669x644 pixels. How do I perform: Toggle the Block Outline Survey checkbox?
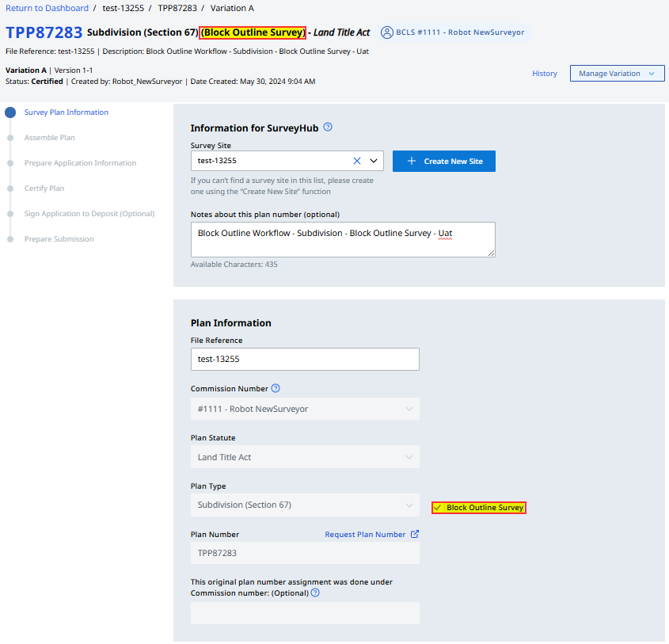(x=437, y=508)
